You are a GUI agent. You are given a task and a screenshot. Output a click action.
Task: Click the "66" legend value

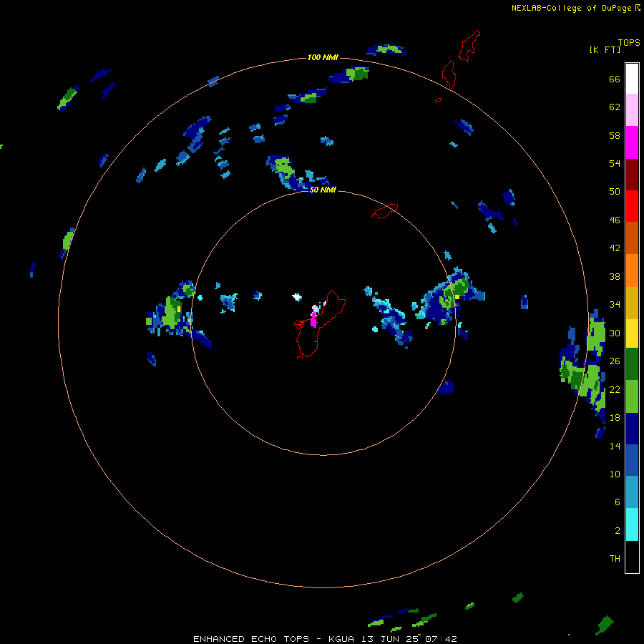[615, 79]
